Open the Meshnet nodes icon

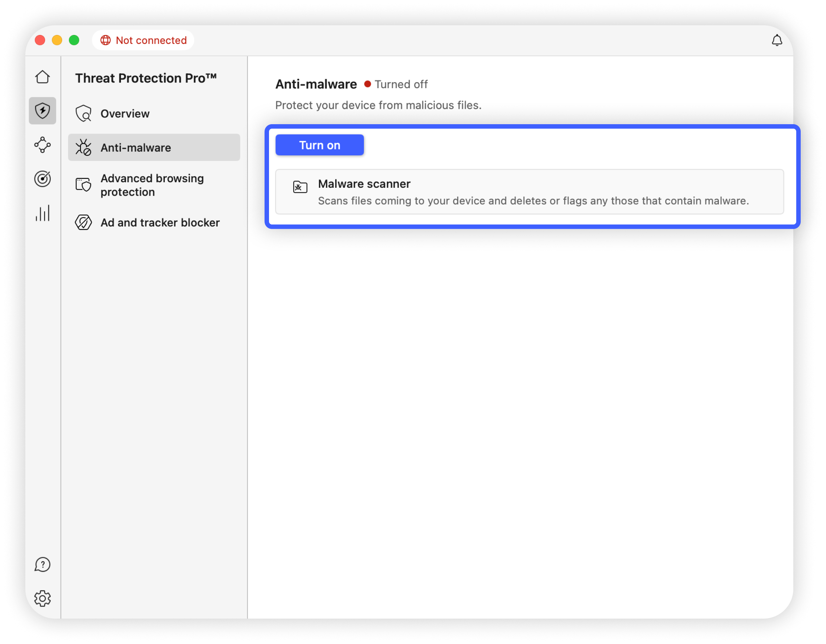pos(42,145)
